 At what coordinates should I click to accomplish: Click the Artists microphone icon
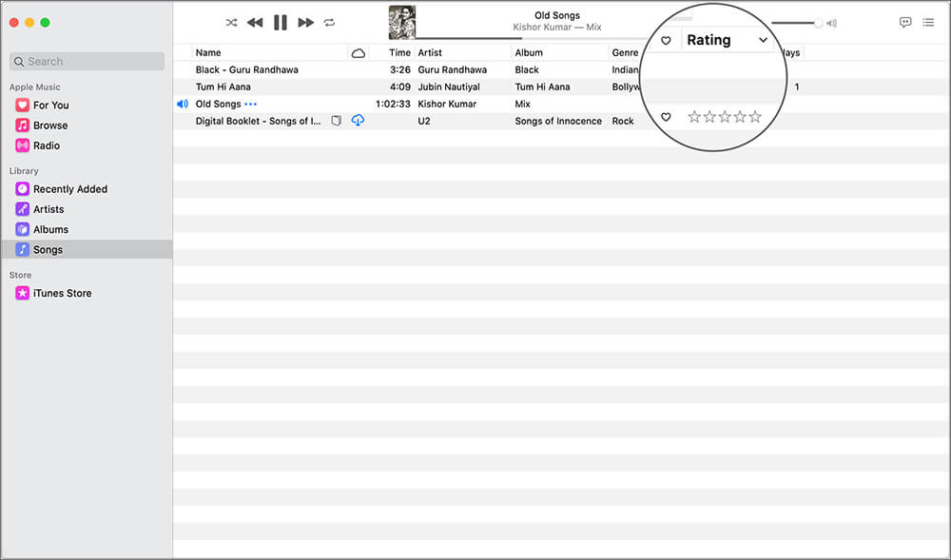23,209
